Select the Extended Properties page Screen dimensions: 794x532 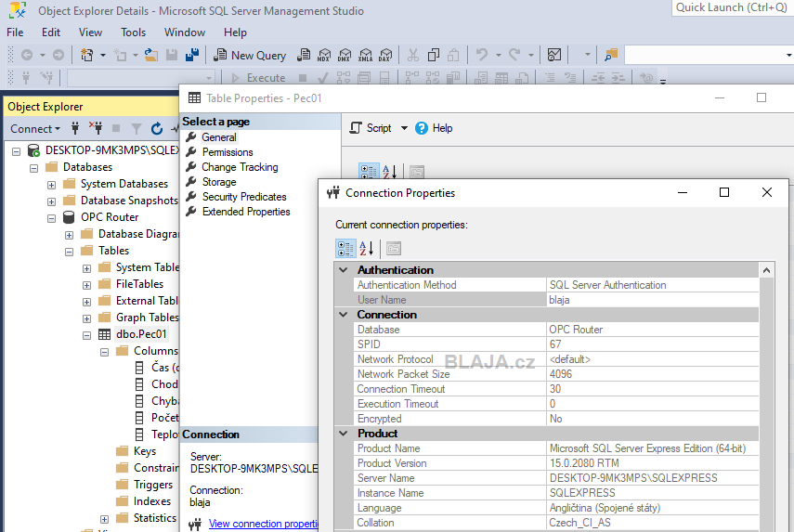[246, 212]
